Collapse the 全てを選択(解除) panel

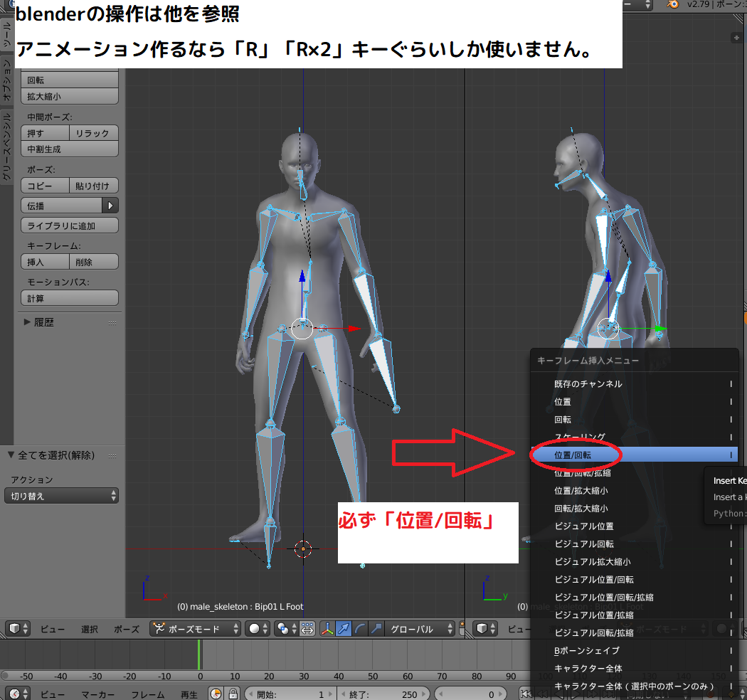(11, 455)
